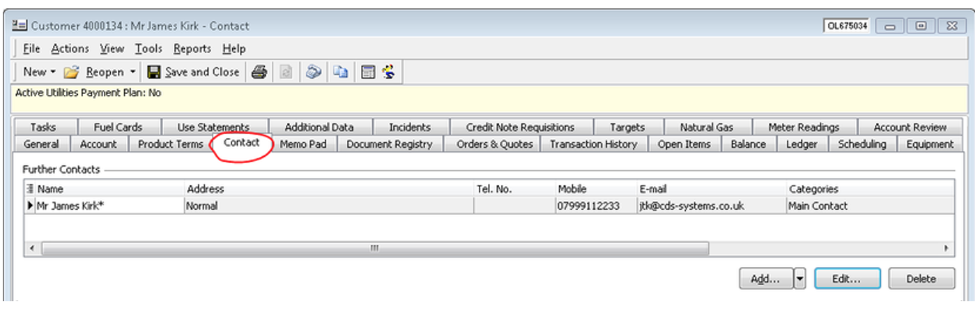Image resolution: width=980 pixels, height=311 pixels.
Task: Click the calendar form toolbar icon
Action: click(368, 72)
